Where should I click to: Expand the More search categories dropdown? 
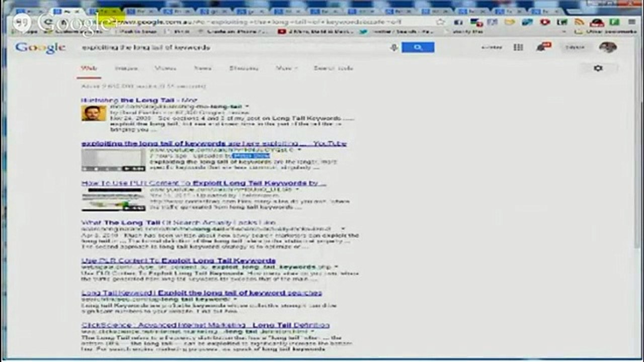(286, 68)
